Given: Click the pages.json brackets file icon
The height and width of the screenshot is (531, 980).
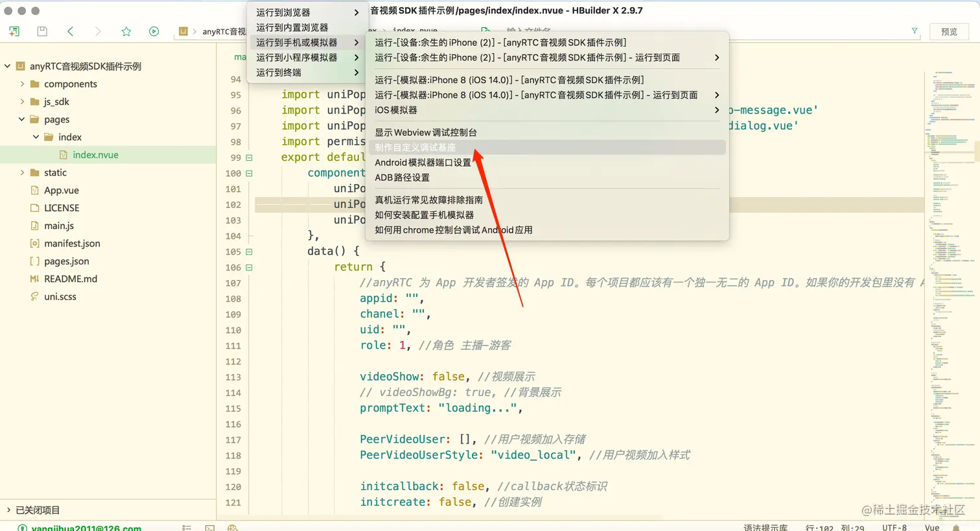Looking at the screenshot, I should click(x=35, y=261).
